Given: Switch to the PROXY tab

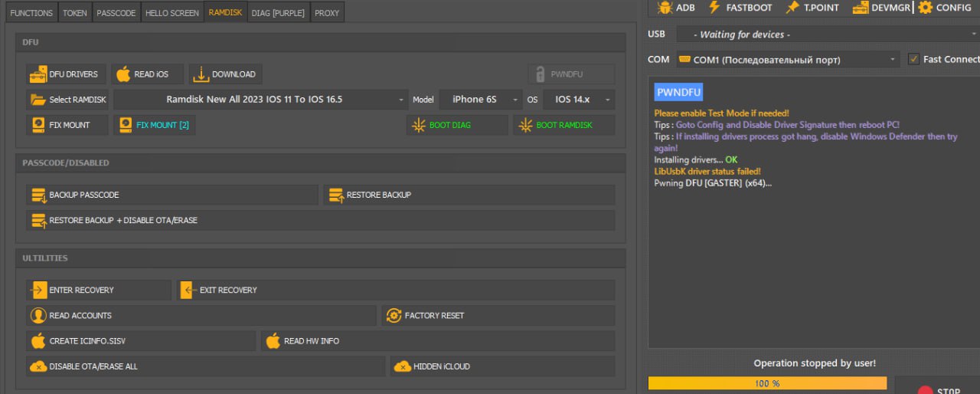Looking at the screenshot, I should click(327, 12).
